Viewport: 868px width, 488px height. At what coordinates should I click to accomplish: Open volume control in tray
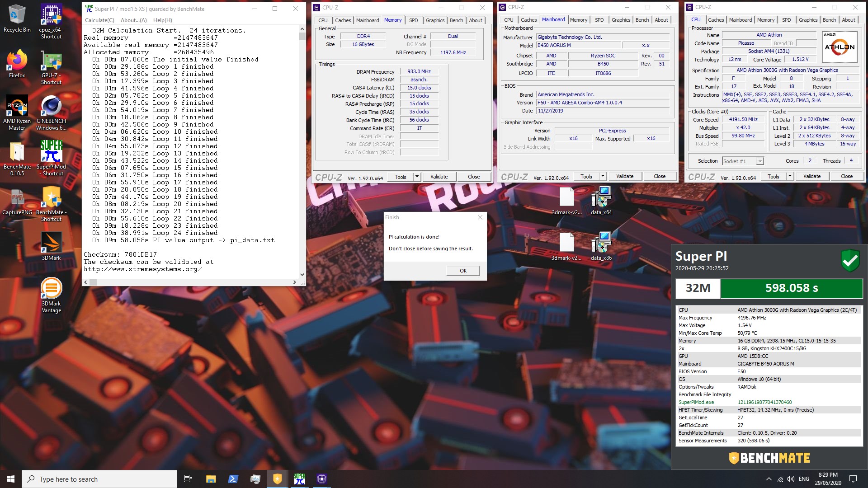click(x=791, y=479)
